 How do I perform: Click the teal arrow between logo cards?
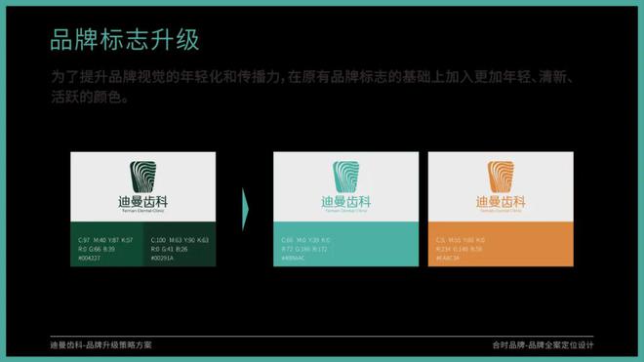pyautogui.click(x=245, y=209)
